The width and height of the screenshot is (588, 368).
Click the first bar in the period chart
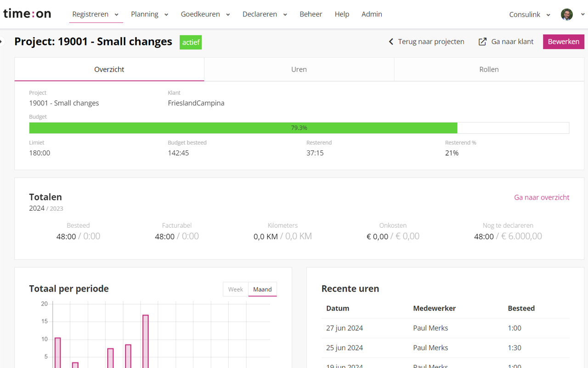coord(58,353)
